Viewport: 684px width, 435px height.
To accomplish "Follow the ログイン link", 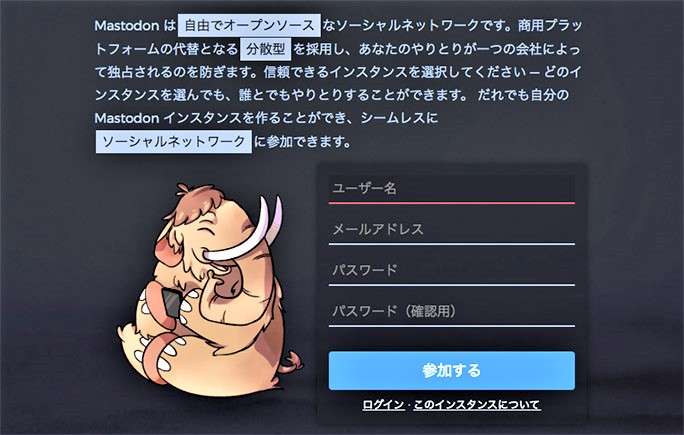I will click(x=383, y=405).
